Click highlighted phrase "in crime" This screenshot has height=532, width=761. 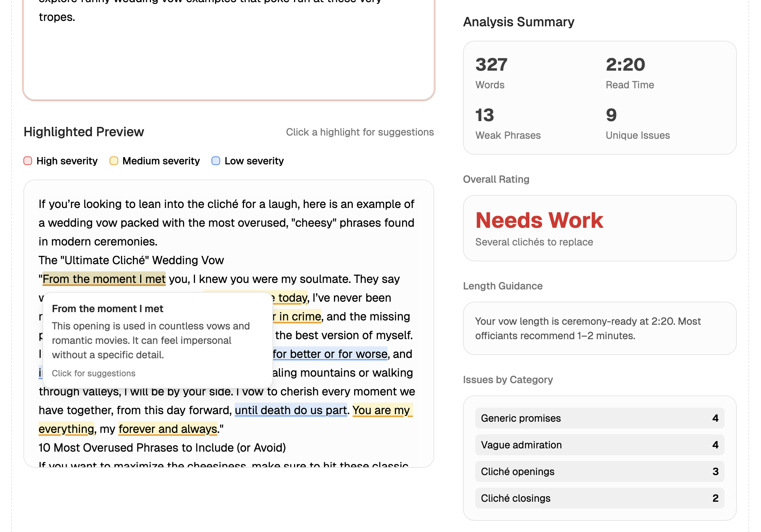pyautogui.click(x=300, y=316)
